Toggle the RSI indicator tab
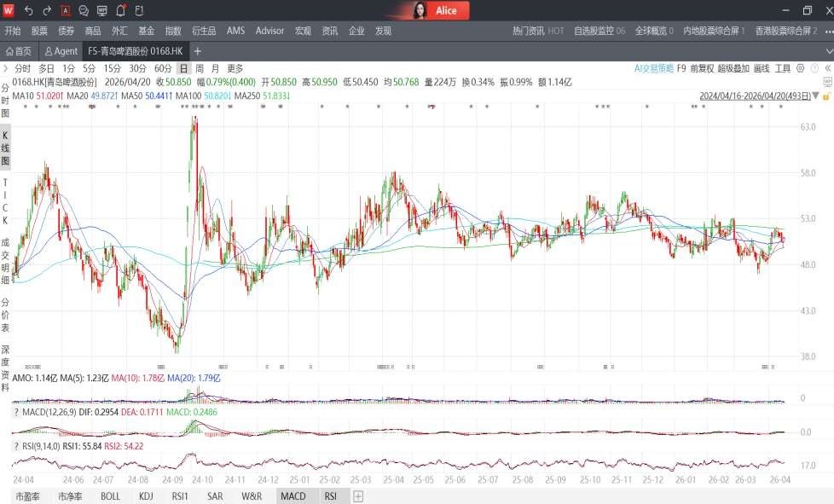This screenshot has width=834, height=504. tap(330, 495)
